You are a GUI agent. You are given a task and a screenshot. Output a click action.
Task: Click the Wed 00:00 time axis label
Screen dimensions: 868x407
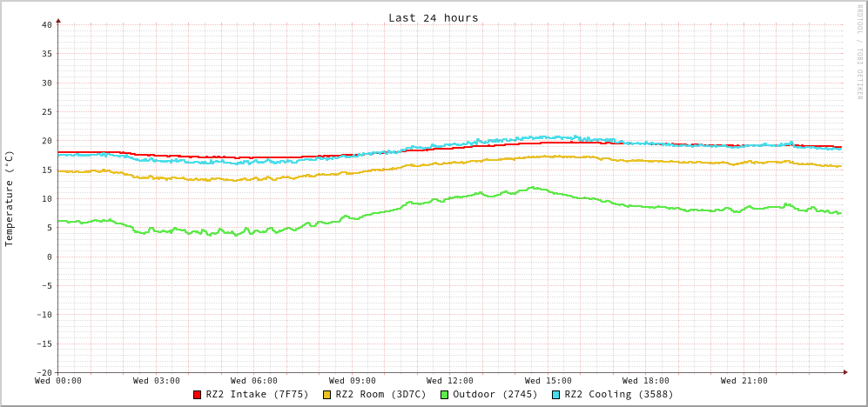(x=58, y=381)
